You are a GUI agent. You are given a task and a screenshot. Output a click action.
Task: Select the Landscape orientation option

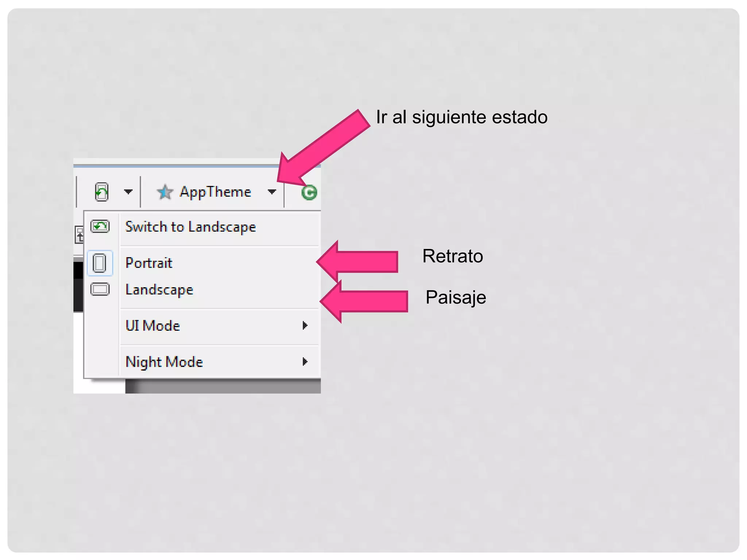[159, 290]
